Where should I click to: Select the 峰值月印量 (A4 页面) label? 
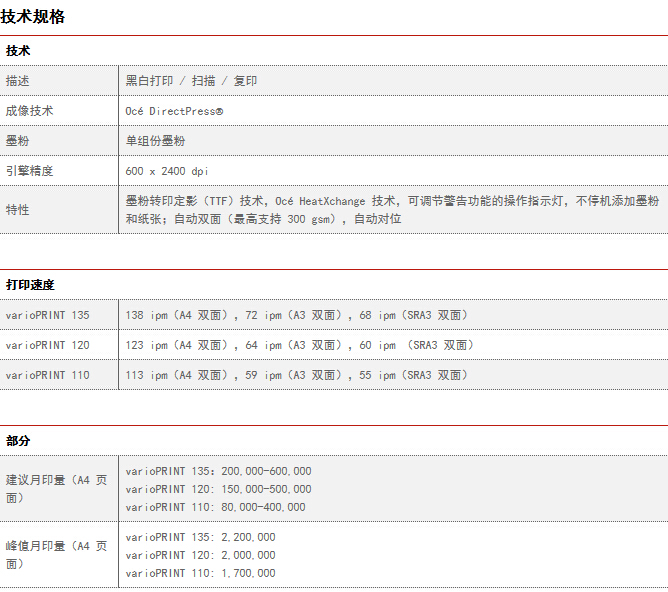(57, 555)
